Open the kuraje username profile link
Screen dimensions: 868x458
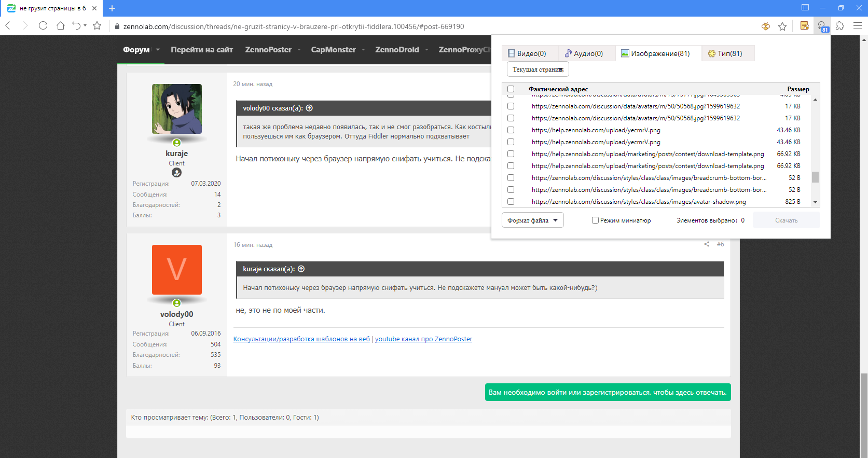pos(176,154)
